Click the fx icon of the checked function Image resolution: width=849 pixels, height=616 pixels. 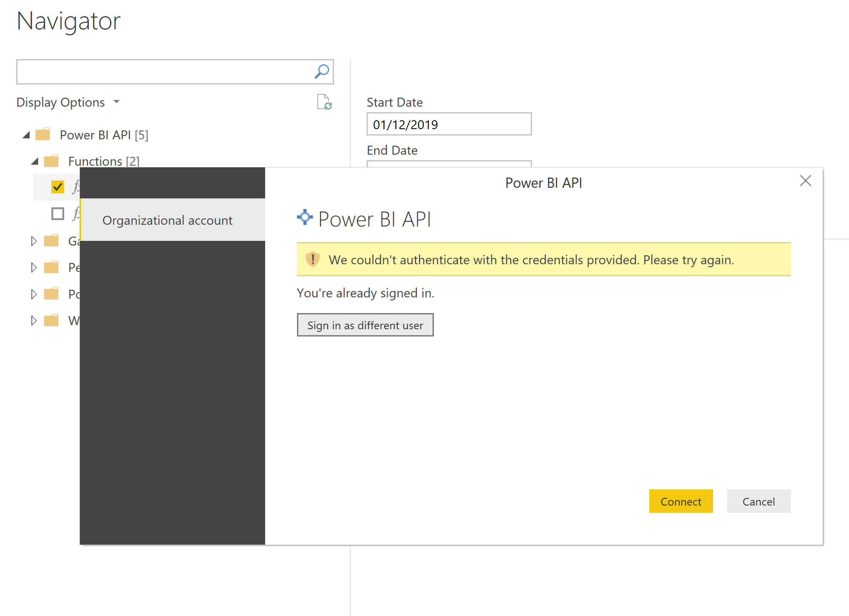(x=76, y=186)
